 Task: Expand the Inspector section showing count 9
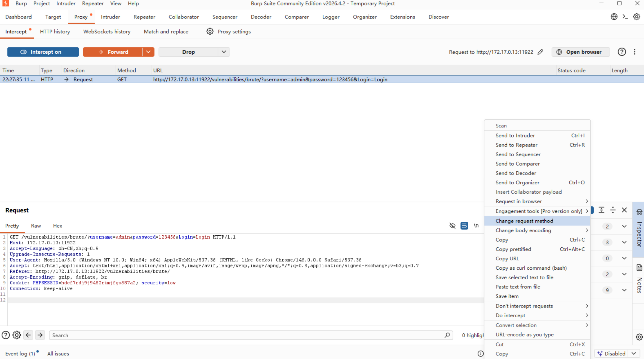click(x=624, y=290)
